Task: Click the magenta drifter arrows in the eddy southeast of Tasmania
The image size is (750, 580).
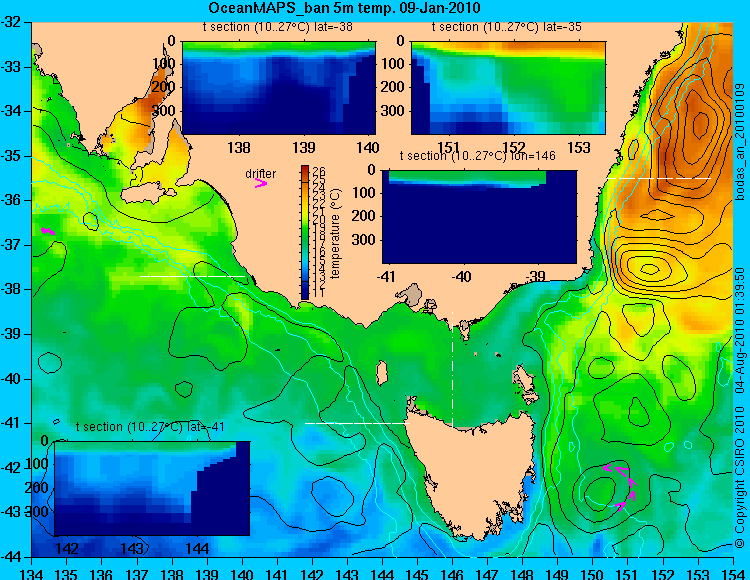Action: (x=621, y=487)
